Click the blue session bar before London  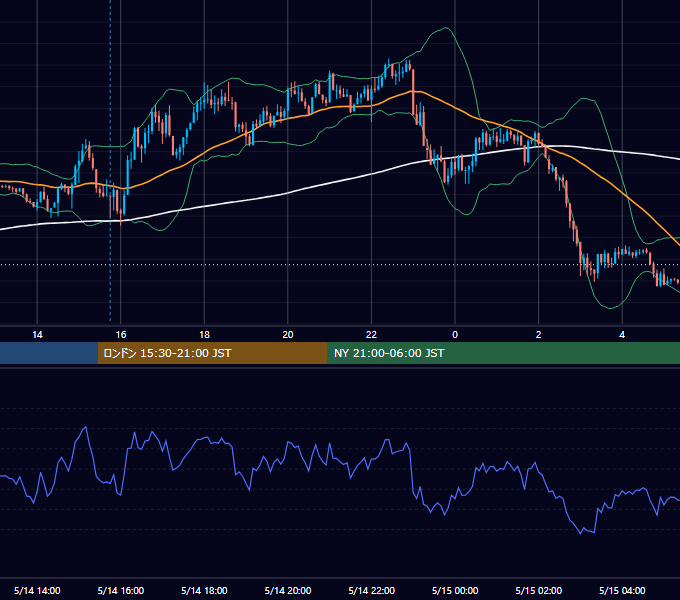tap(49, 353)
